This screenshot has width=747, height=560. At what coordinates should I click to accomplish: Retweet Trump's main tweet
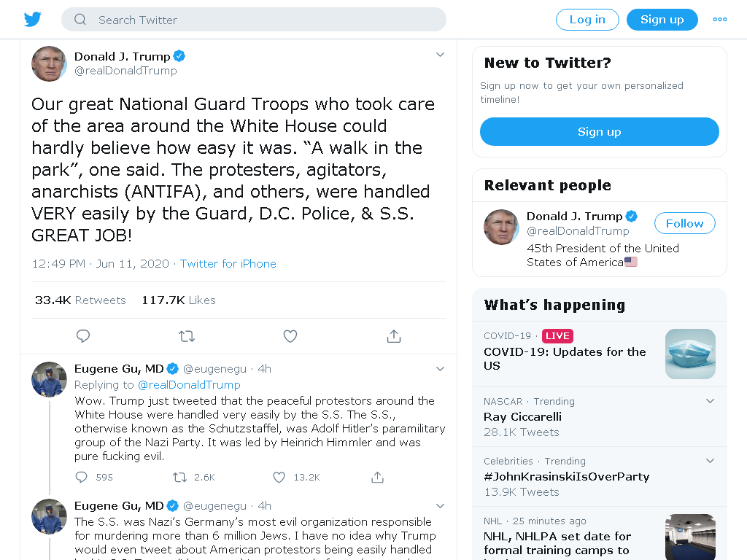[187, 336]
